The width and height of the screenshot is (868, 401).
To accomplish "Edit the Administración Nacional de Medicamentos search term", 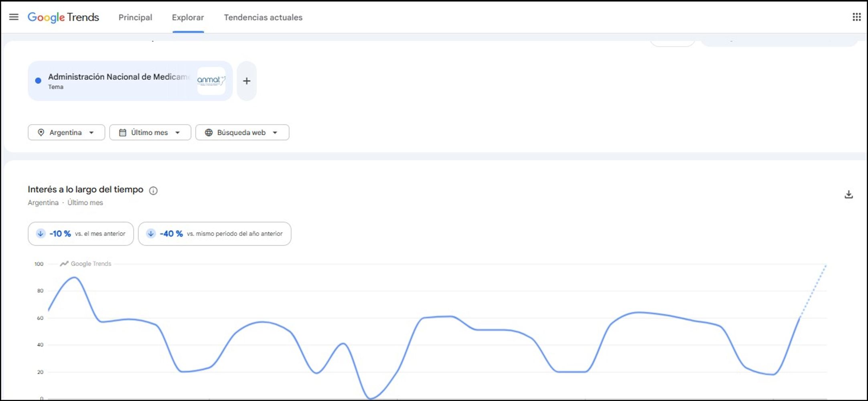I will [x=130, y=81].
